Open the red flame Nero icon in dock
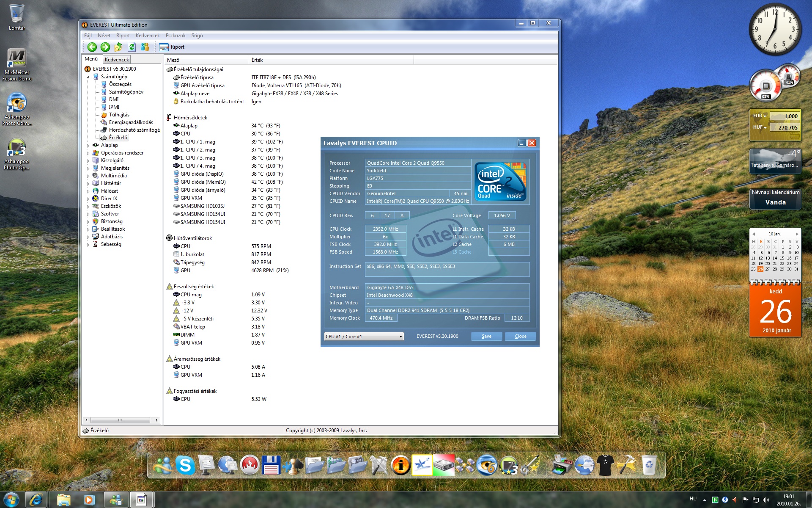The height and width of the screenshot is (508, 812). [x=250, y=465]
